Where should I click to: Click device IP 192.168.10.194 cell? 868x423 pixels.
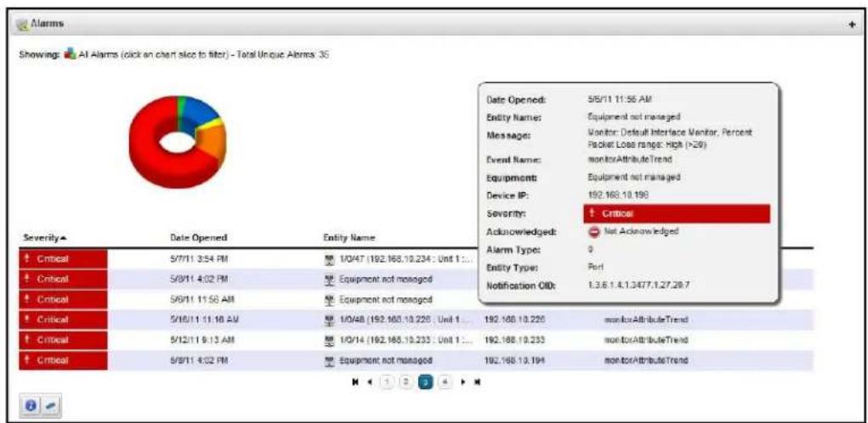(x=515, y=360)
